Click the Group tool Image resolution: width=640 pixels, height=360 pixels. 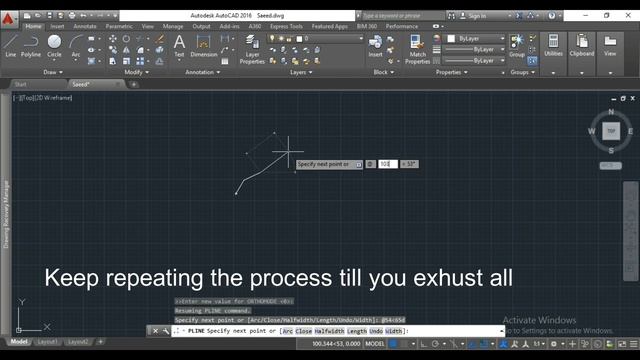tap(517, 46)
